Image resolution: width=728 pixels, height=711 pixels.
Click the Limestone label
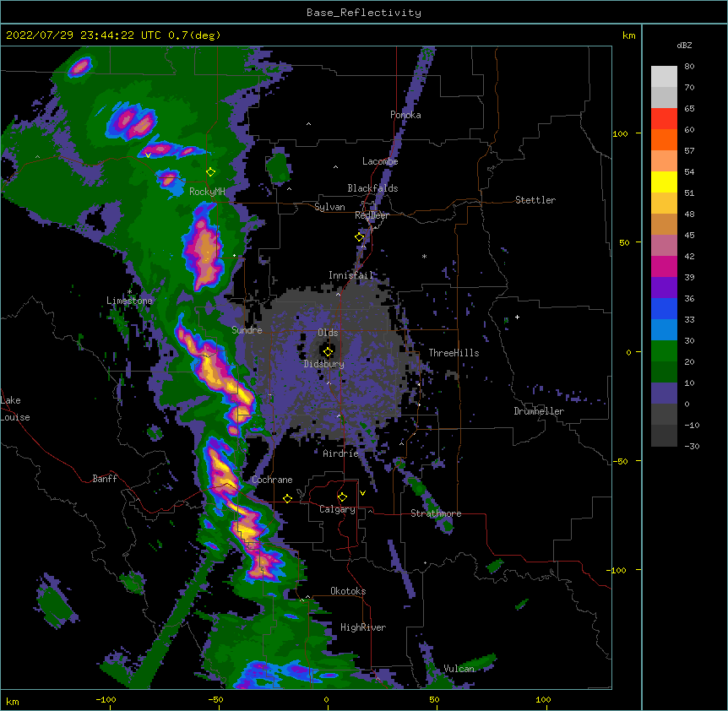point(129,301)
